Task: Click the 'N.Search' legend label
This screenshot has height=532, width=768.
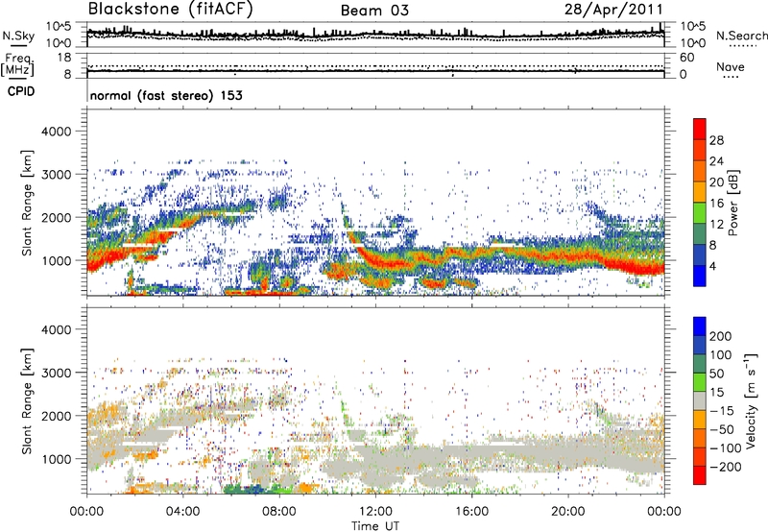Action: point(741,36)
